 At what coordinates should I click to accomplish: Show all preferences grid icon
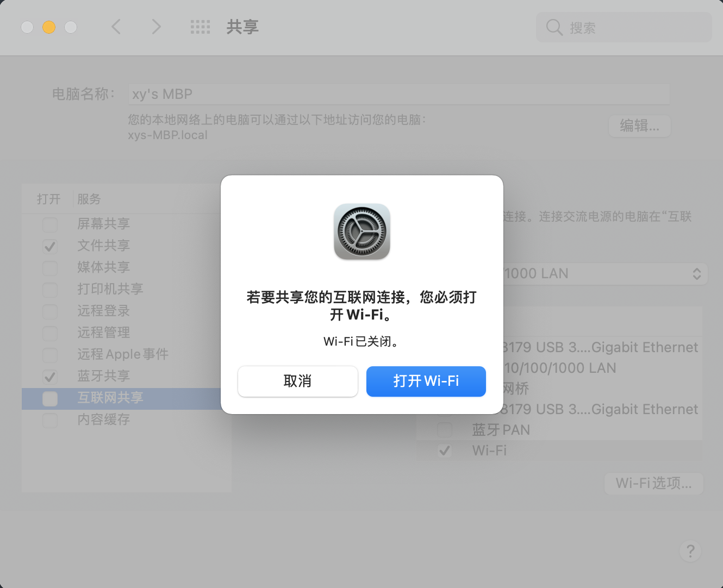point(200,27)
